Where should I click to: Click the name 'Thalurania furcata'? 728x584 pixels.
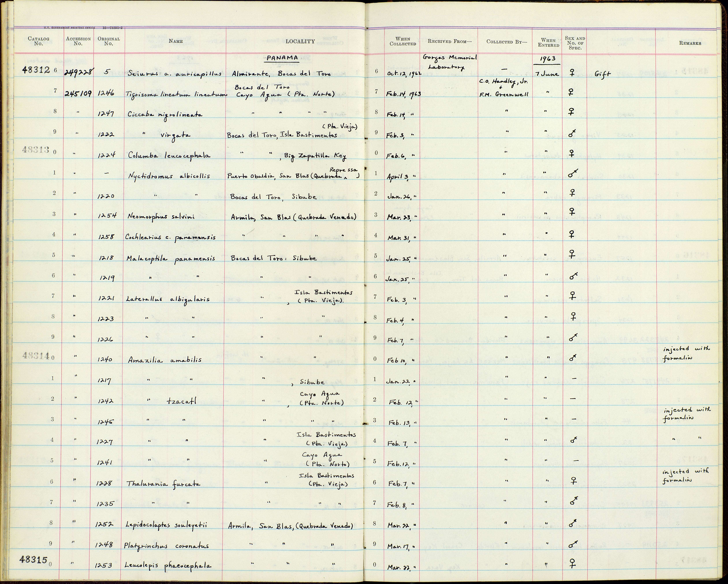[163, 484]
